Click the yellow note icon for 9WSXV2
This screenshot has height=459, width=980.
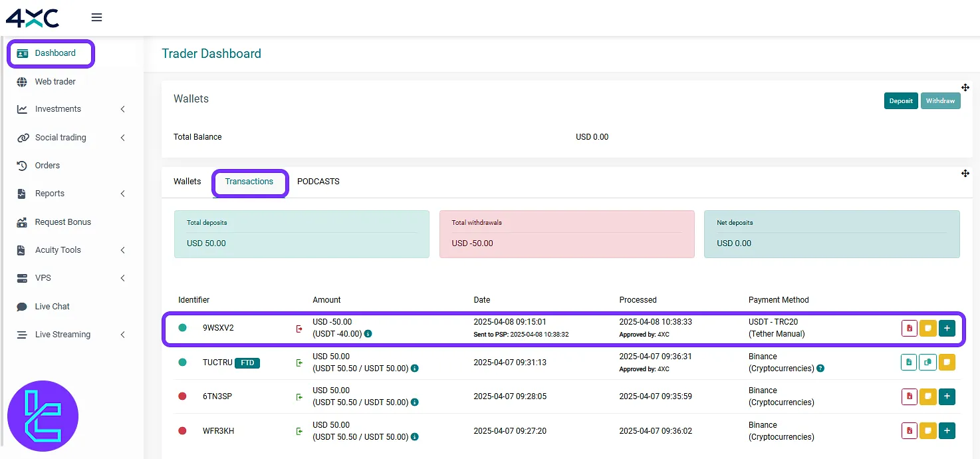pyautogui.click(x=928, y=328)
